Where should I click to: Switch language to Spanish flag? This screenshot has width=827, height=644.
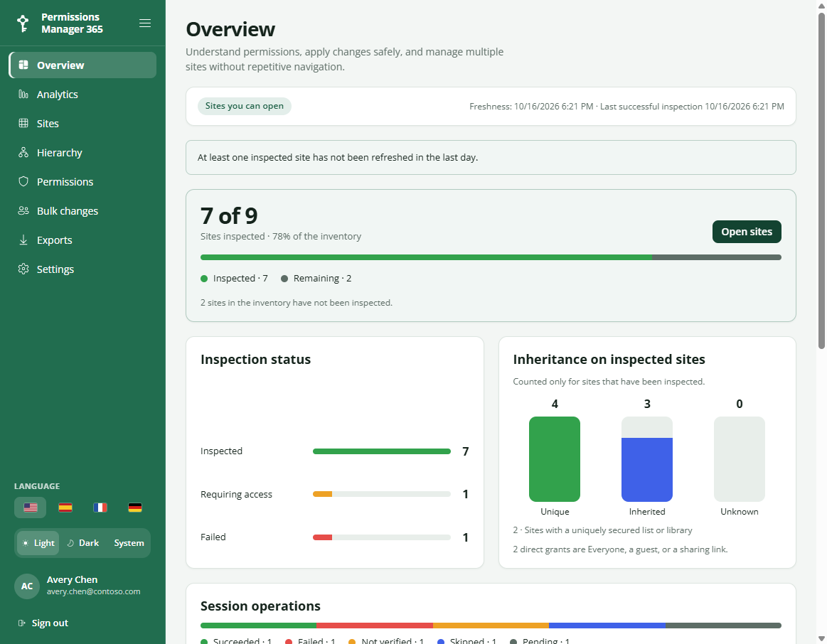65,508
